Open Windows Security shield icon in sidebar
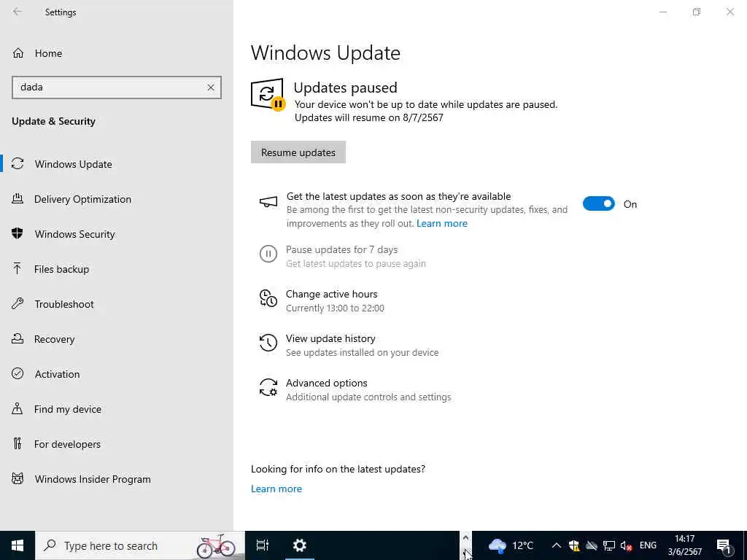 (x=18, y=234)
